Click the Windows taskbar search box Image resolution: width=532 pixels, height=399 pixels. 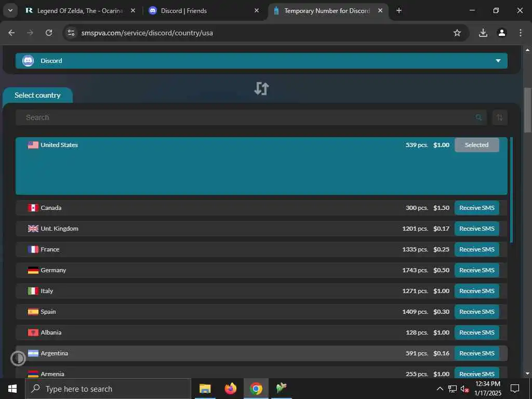(108, 389)
